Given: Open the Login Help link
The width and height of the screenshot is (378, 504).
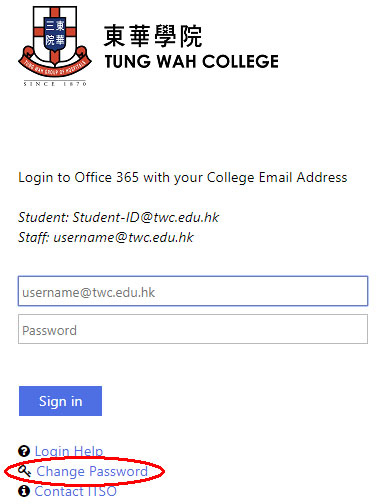Looking at the screenshot, I should [69, 451].
